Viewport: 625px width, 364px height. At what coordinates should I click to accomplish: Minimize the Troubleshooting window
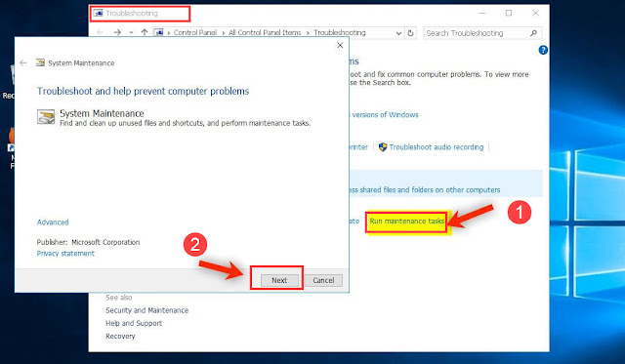coord(482,13)
